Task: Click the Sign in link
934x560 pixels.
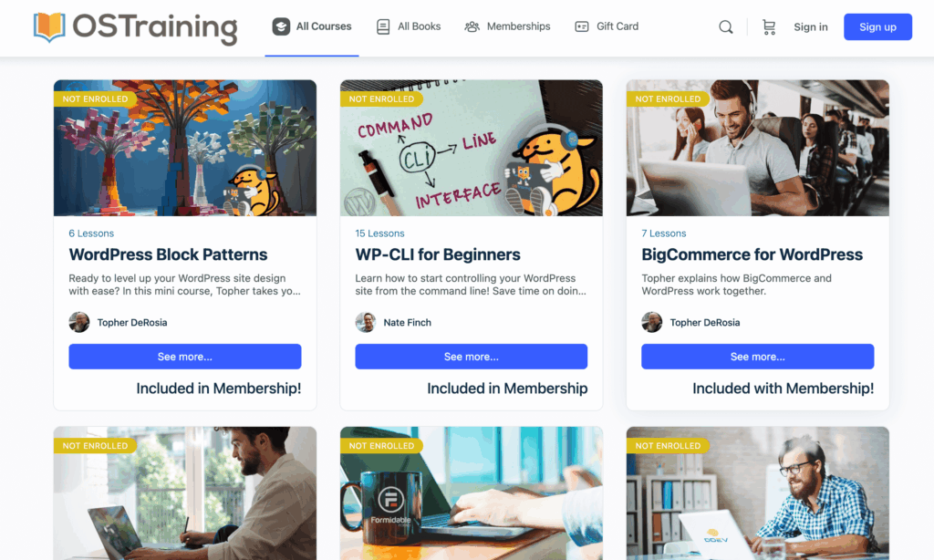Action: (811, 26)
